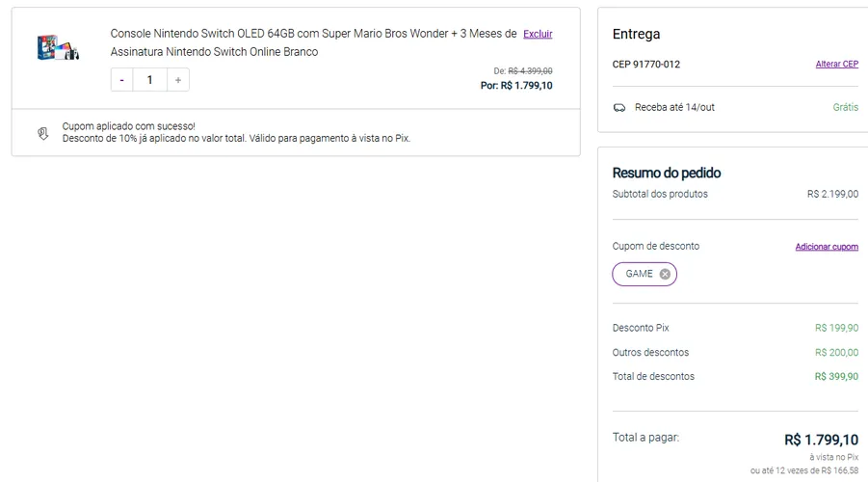Click the Grátis shipping label
Screen dimensions: 868x482
coord(845,107)
